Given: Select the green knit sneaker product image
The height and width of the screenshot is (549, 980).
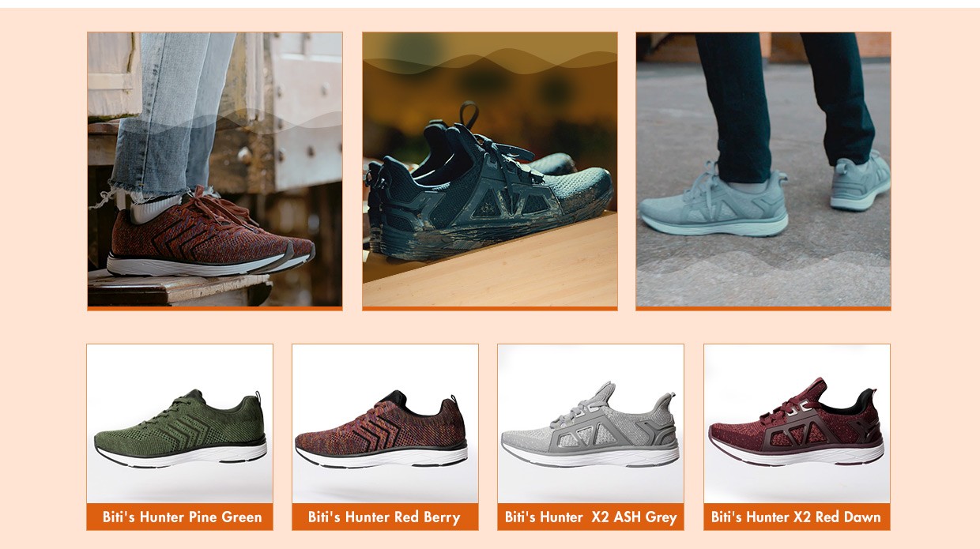Looking at the screenshot, I should [x=180, y=423].
